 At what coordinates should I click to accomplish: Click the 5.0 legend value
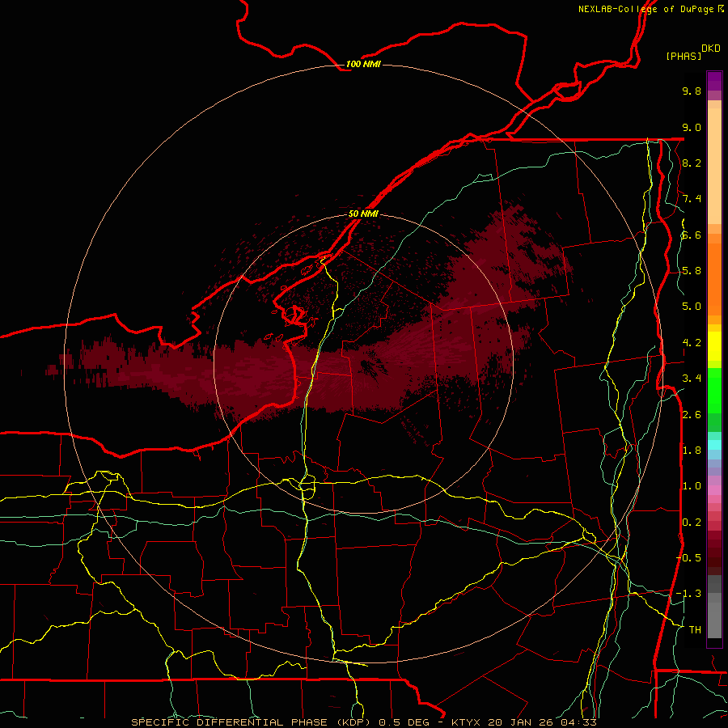(x=692, y=307)
